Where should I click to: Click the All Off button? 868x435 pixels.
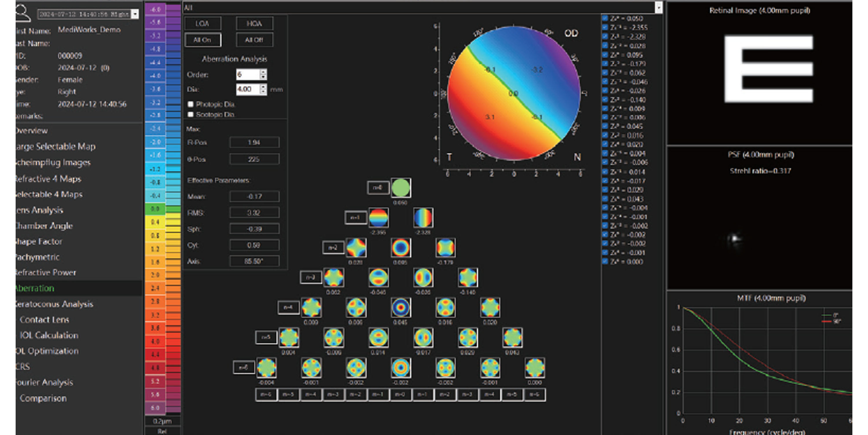(x=254, y=40)
